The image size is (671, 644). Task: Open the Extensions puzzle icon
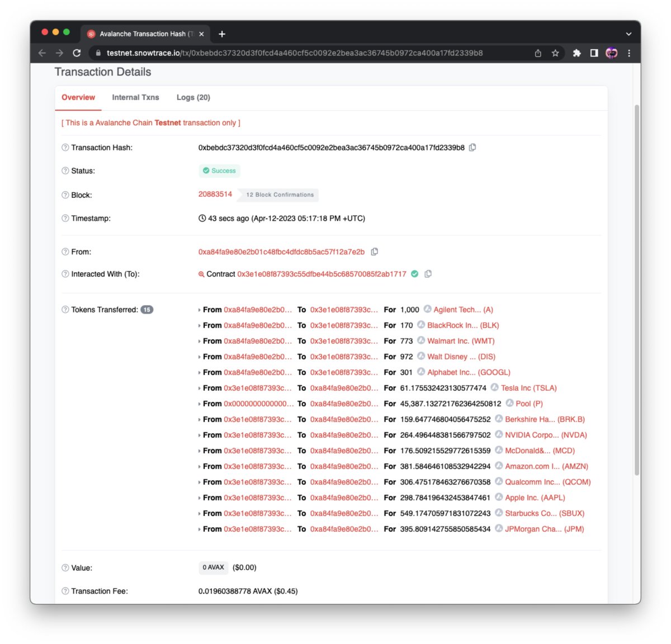[x=577, y=53]
